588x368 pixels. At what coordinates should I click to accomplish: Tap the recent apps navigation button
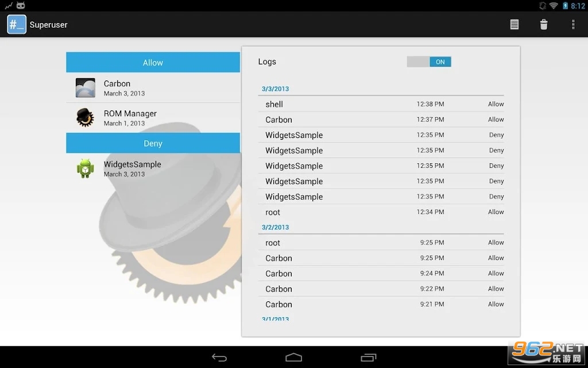pyautogui.click(x=368, y=358)
